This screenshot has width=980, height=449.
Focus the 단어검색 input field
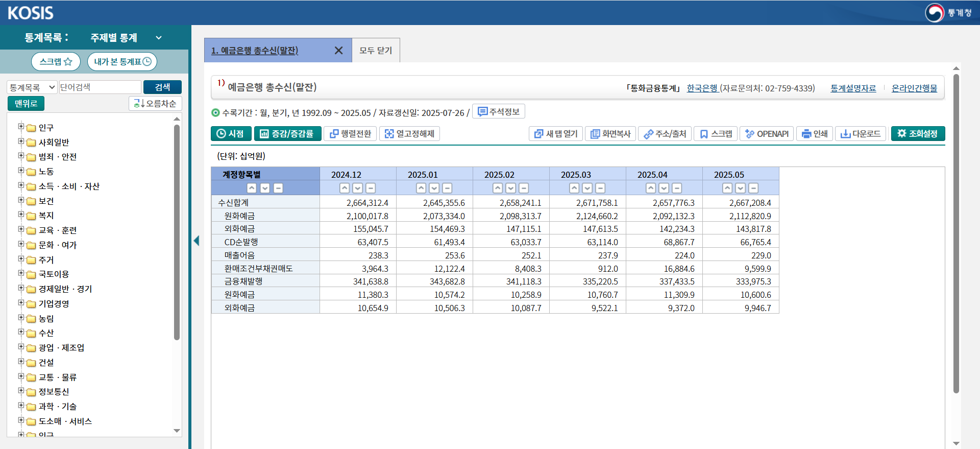tap(100, 87)
